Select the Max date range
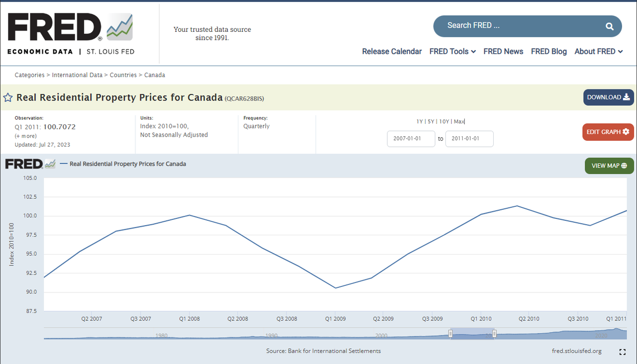The width and height of the screenshot is (637, 364). click(459, 122)
